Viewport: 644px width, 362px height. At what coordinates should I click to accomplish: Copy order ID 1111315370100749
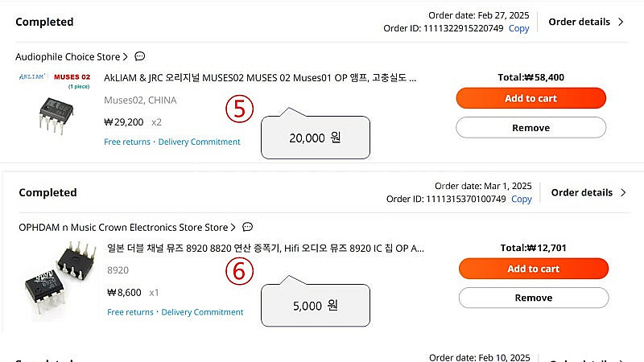coord(522,199)
